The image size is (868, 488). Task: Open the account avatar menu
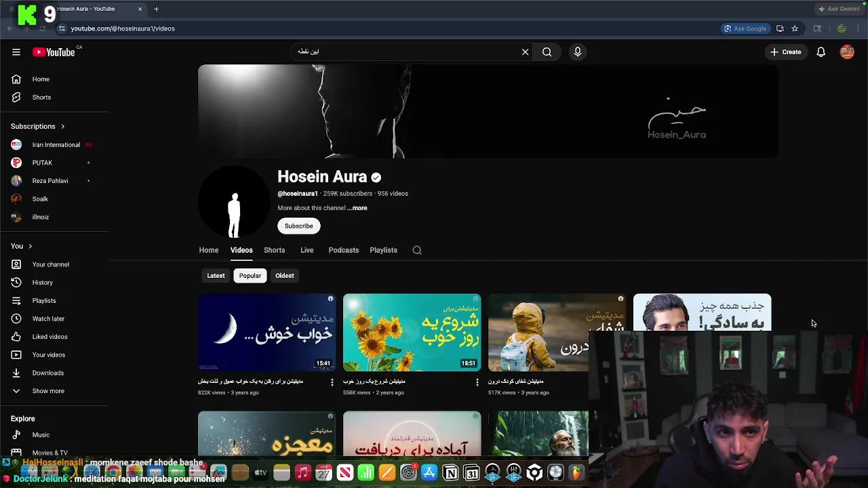pyautogui.click(x=847, y=52)
